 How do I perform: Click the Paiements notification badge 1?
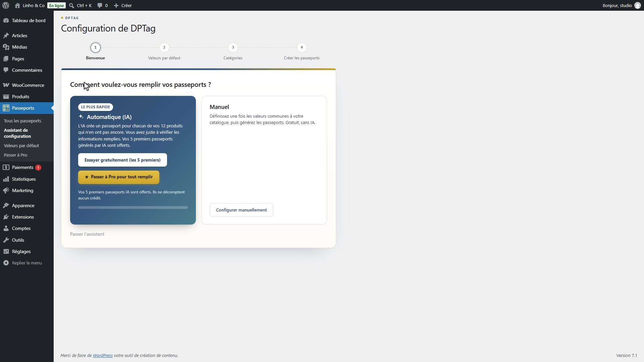point(38,168)
